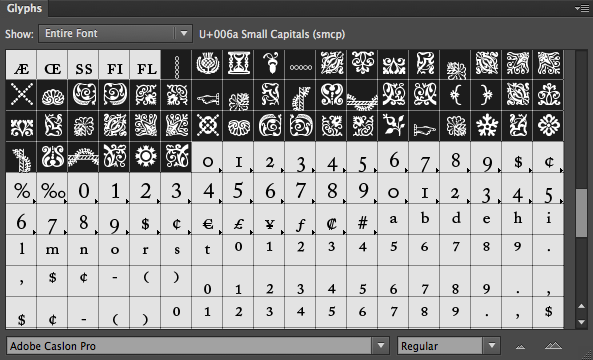Choose the superscript d glyph
The width and height of the screenshot is (593, 360).
(x=455, y=219)
